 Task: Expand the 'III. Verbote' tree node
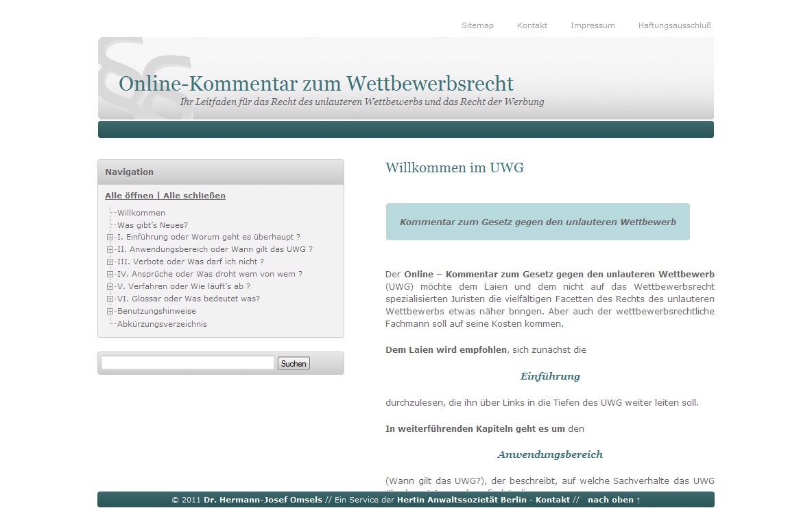pos(110,262)
